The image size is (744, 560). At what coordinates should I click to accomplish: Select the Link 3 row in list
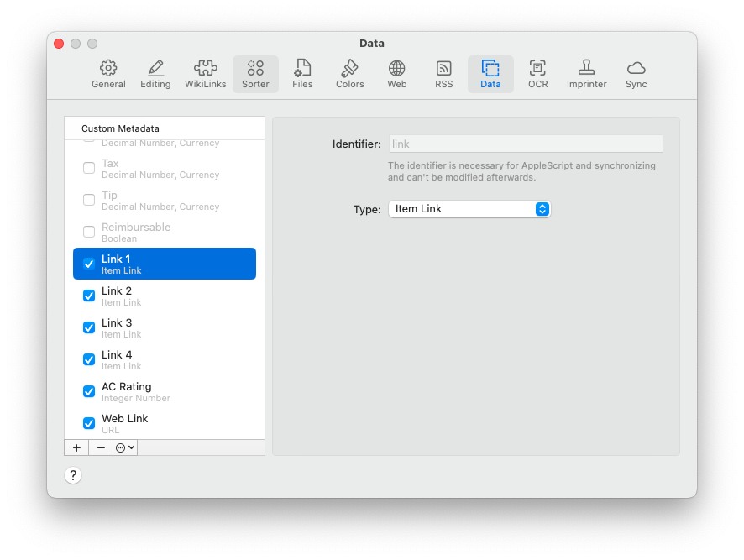point(165,327)
